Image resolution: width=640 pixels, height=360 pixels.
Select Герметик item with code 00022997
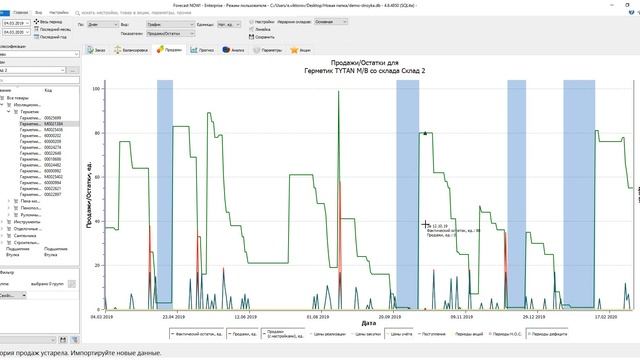(41, 195)
